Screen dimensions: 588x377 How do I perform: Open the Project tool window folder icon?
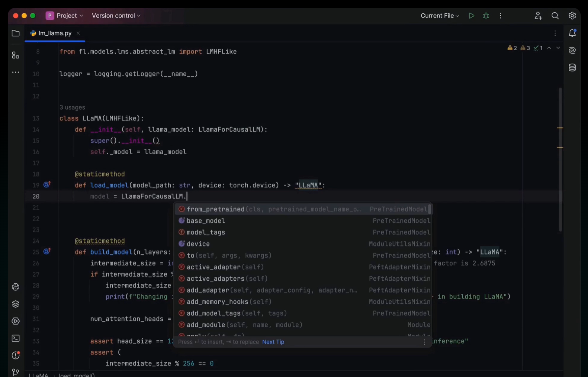pos(16,33)
